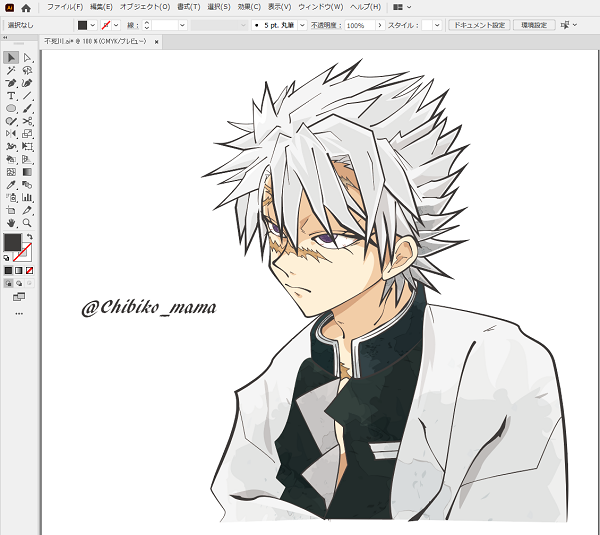Select the Warp tool
This screenshot has width=600, height=535.
tap(11, 147)
